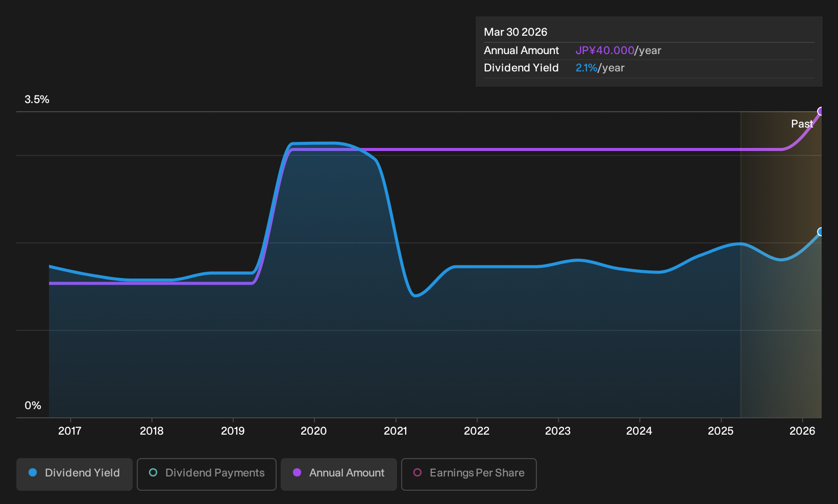The width and height of the screenshot is (838, 504).
Task: Click the 2022 x-axis label
Action: [x=477, y=431]
